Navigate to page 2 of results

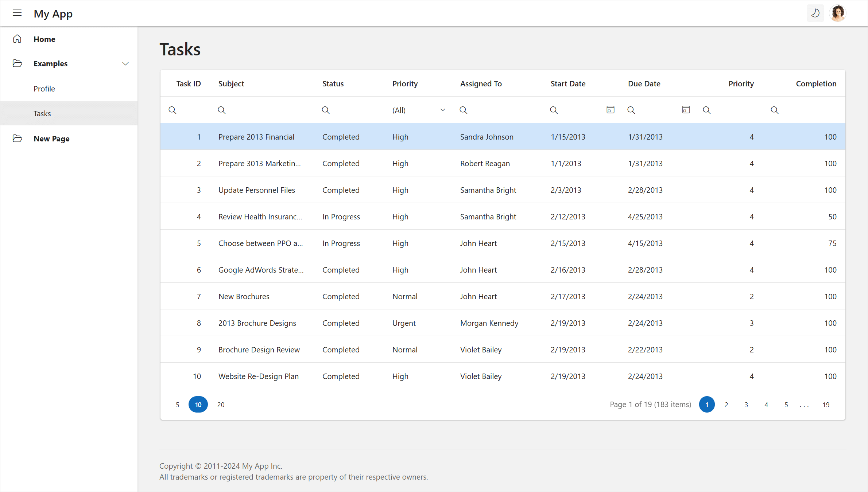tap(727, 405)
